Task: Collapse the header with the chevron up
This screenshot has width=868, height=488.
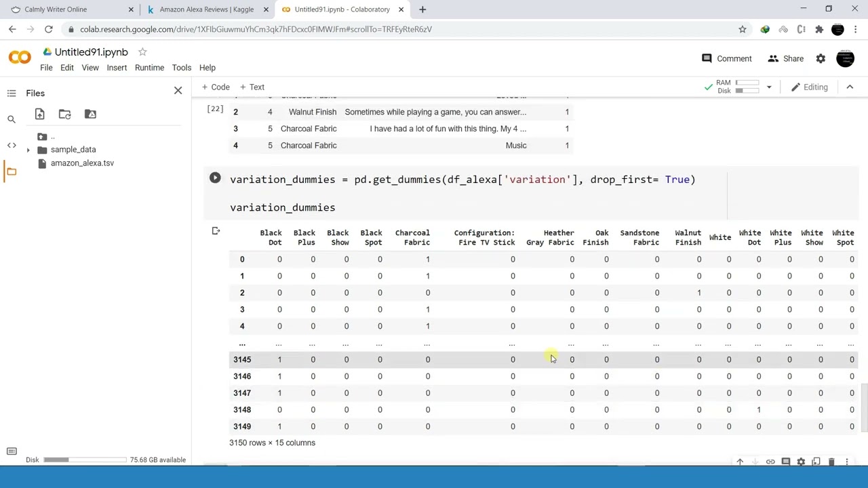Action: [850, 87]
